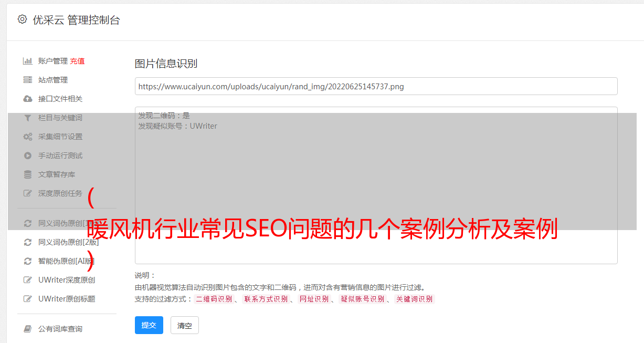Open 同义词伪原创[2版] menu item
The height and width of the screenshot is (343, 644).
point(68,242)
